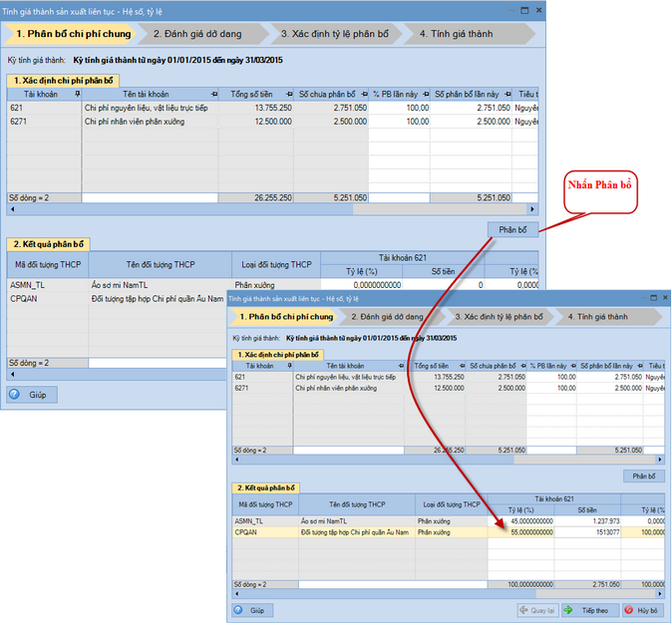Screen dimensions: 672x625
Task: Open step 2 Đánh giá dở dang, back window
Action: tap(203, 34)
